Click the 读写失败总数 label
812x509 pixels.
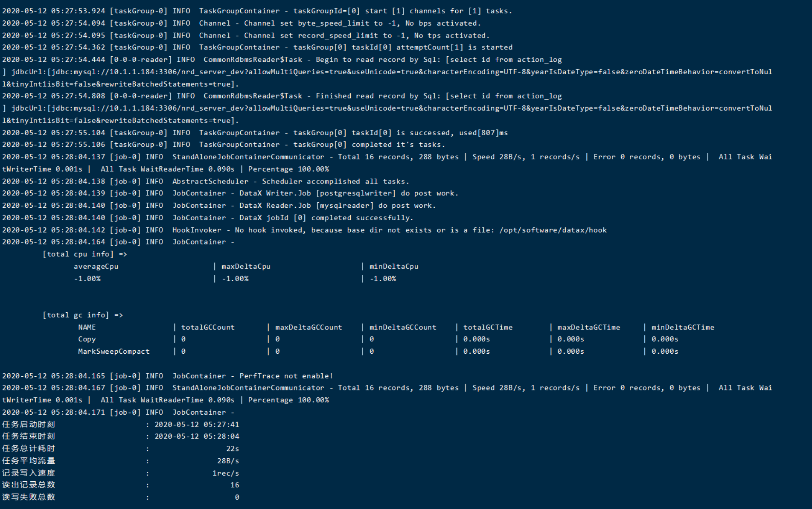tap(29, 497)
